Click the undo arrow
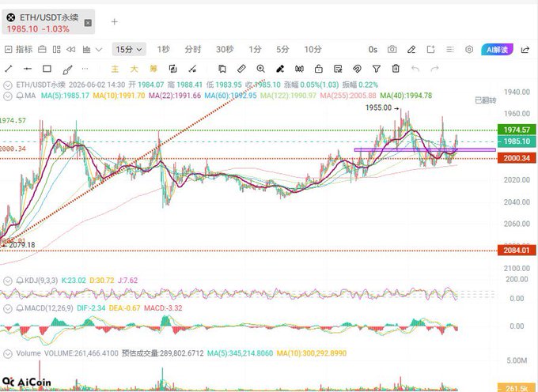The image size is (538, 392). point(415,69)
